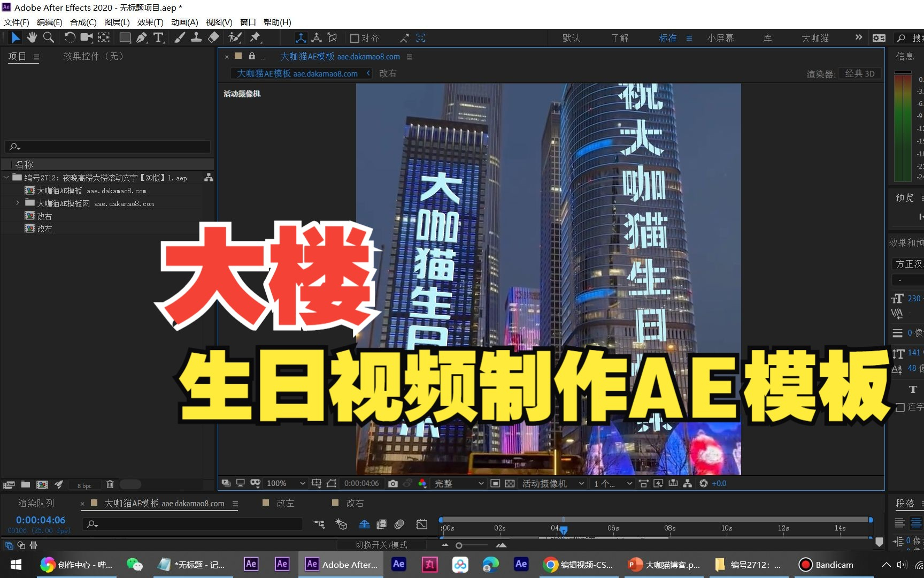
Task: Toggle the Snapping (对齐) checkbox
Action: 354,38
